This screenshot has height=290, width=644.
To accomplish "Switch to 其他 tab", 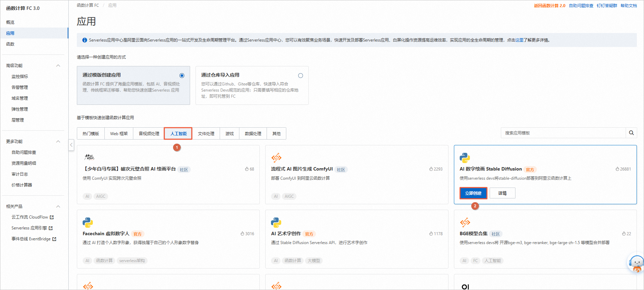I will point(276,133).
